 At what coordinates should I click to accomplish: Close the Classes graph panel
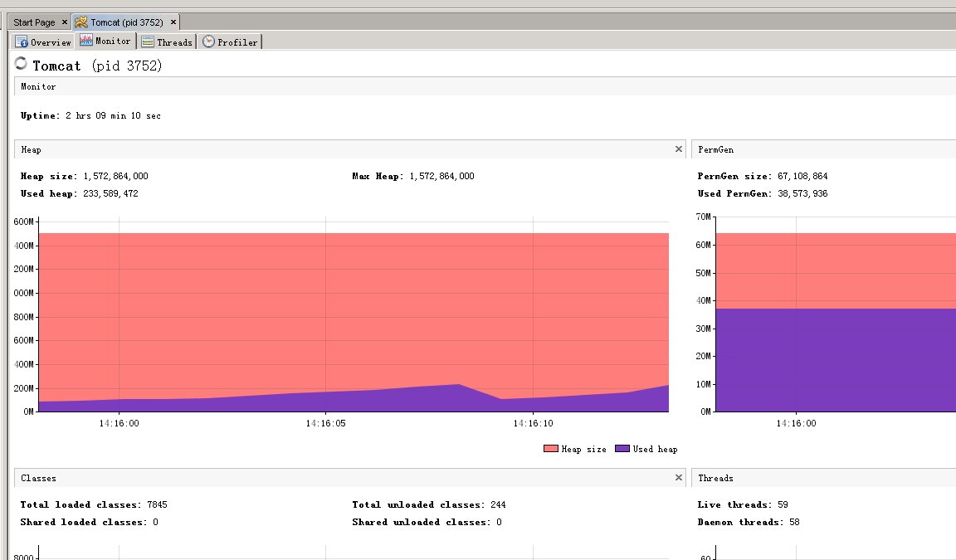pyautogui.click(x=679, y=478)
